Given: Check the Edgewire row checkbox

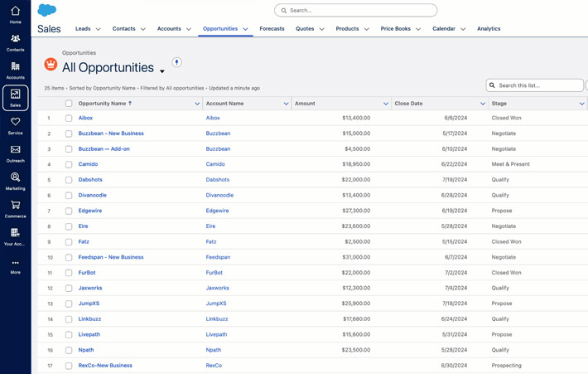Looking at the screenshot, I should tap(69, 211).
